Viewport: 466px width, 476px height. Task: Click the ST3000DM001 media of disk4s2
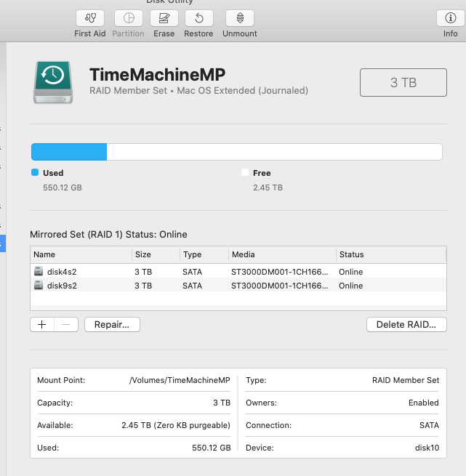pyautogui.click(x=279, y=272)
